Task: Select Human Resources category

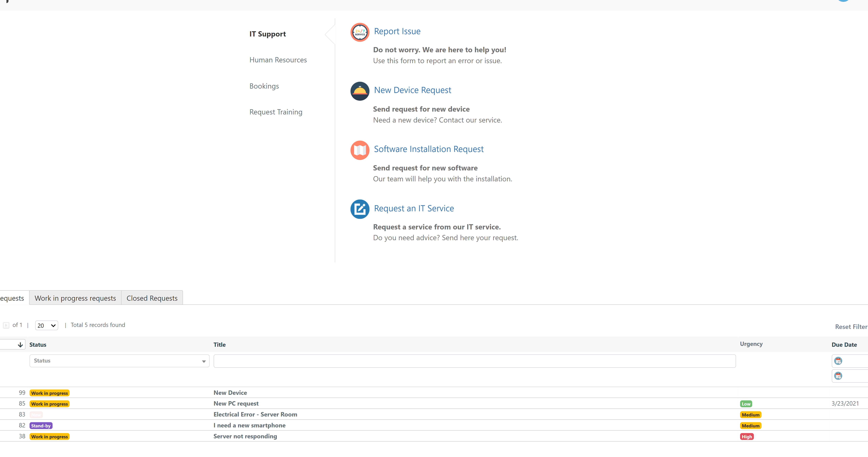Action: tap(278, 60)
